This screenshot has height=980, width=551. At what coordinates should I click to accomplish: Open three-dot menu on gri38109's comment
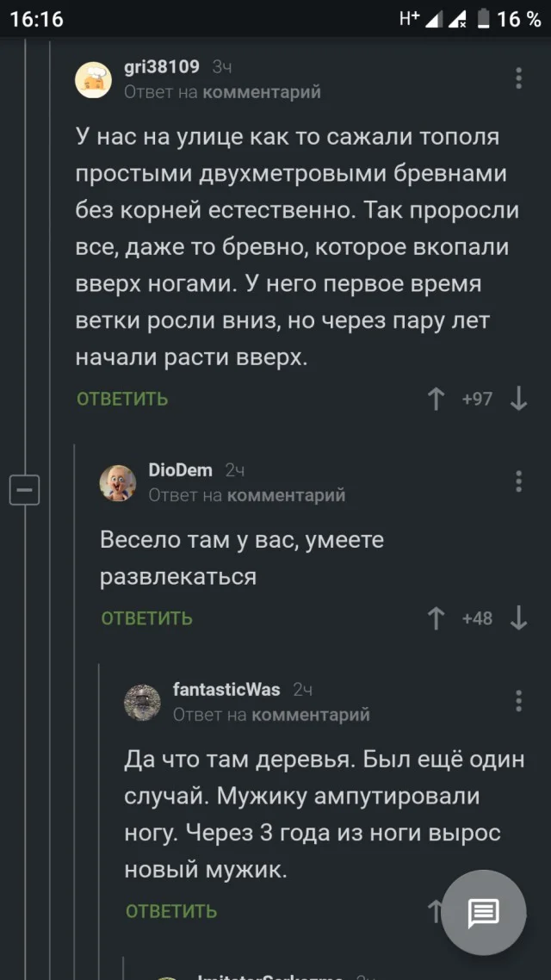[x=518, y=78]
